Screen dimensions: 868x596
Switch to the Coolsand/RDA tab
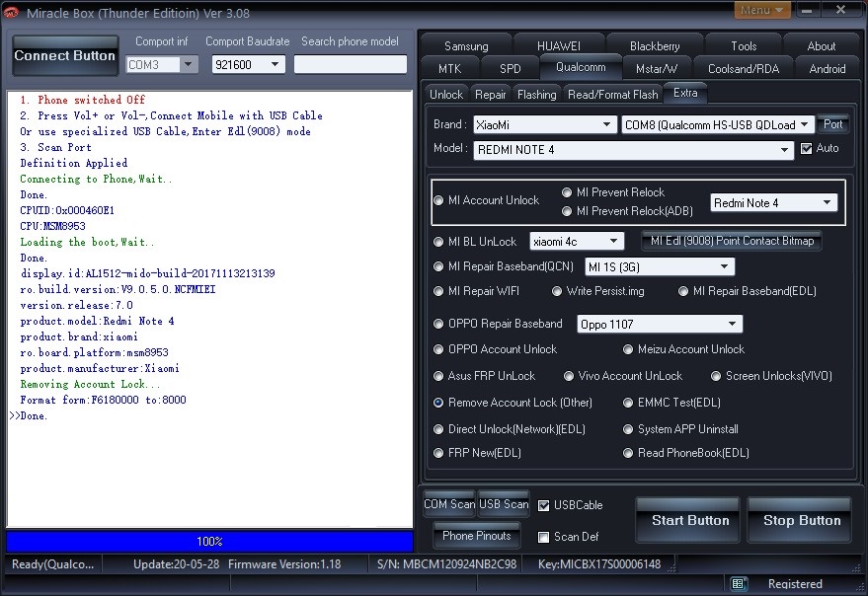tap(744, 69)
